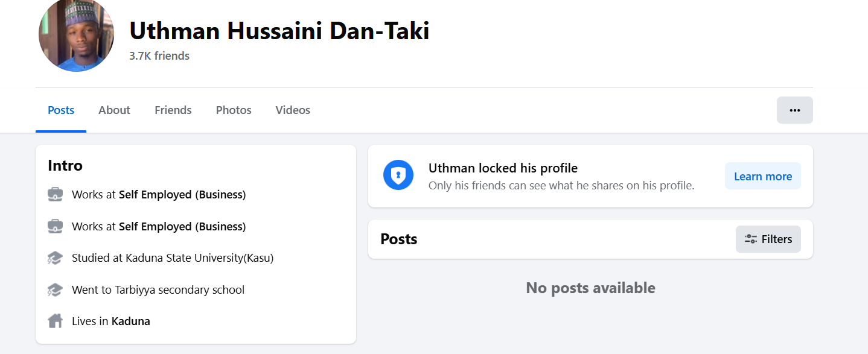Screen dimensions: 868x354
Task: Click graduation cap icon beside Tarbiyya school
Action: (55, 290)
